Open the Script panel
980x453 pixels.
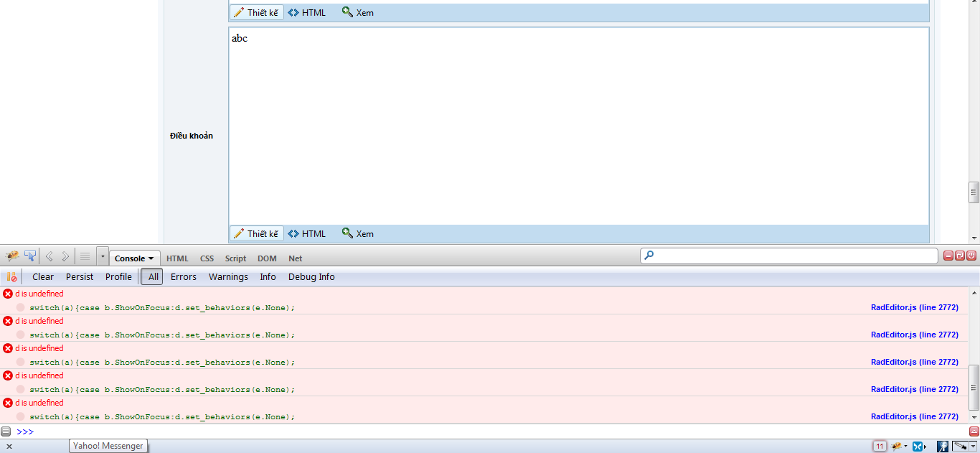[235, 258]
